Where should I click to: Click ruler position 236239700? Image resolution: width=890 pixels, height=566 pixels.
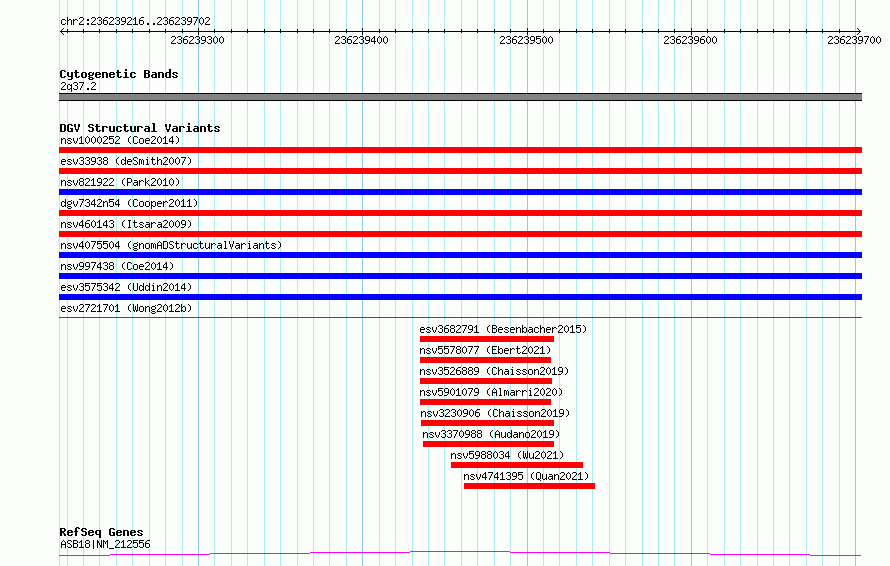(854, 40)
